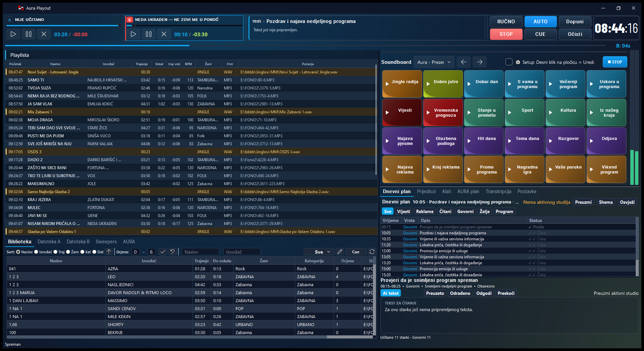644x351 pixels.
Task: Click the Dopuni button
Action: click(x=575, y=22)
